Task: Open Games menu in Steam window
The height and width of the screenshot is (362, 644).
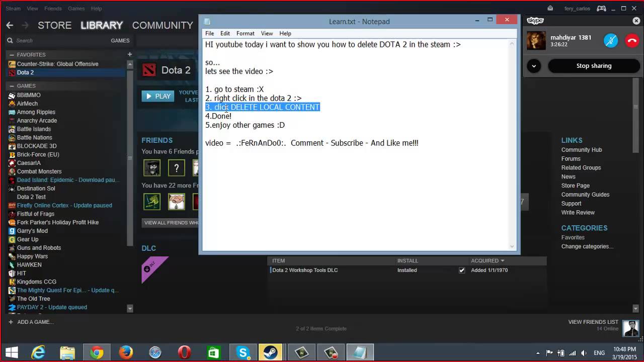Action: [76, 9]
